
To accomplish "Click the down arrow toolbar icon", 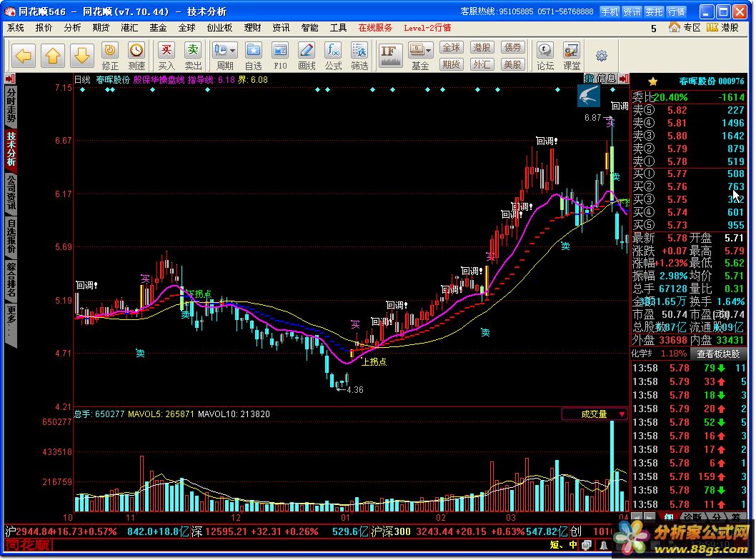I will (x=81, y=56).
